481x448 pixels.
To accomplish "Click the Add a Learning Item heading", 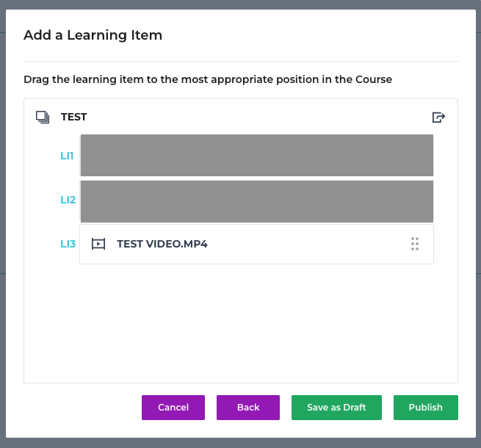I will coord(93,35).
